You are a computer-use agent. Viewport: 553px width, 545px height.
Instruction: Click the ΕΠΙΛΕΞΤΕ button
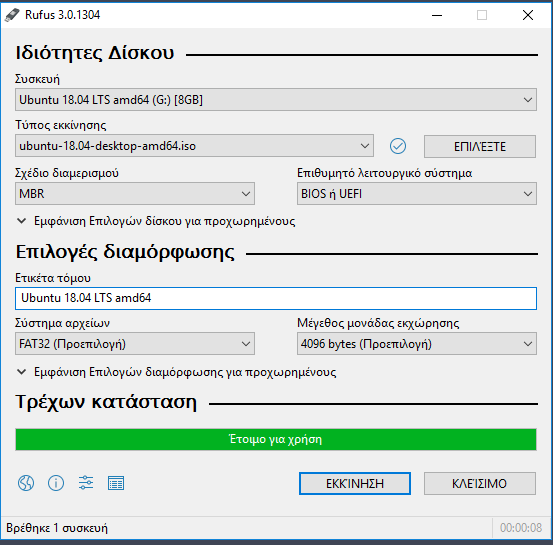[x=480, y=146]
